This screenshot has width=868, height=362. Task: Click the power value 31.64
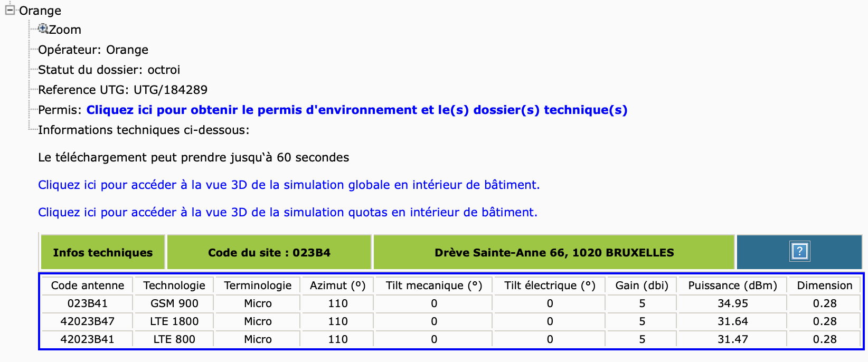click(x=733, y=321)
